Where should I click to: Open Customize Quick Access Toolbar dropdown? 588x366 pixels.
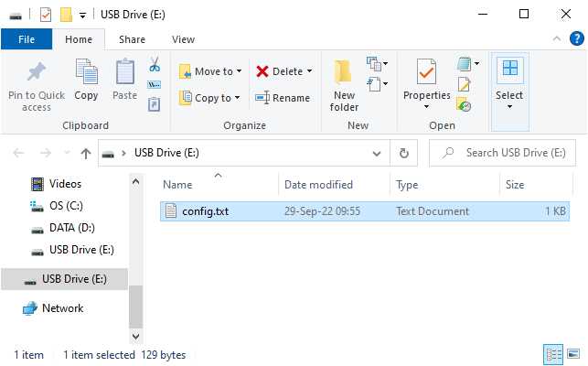click(82, 16)
